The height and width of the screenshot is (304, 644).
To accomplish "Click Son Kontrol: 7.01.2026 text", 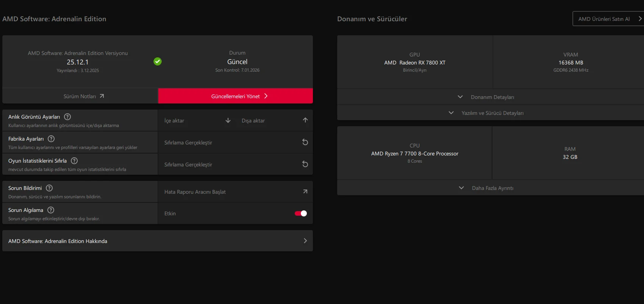I will point(238,70).
